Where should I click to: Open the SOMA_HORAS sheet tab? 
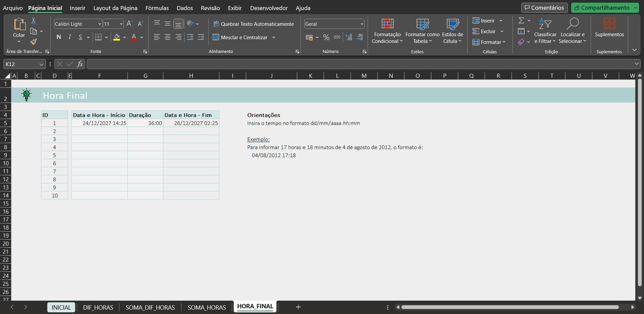207,307
